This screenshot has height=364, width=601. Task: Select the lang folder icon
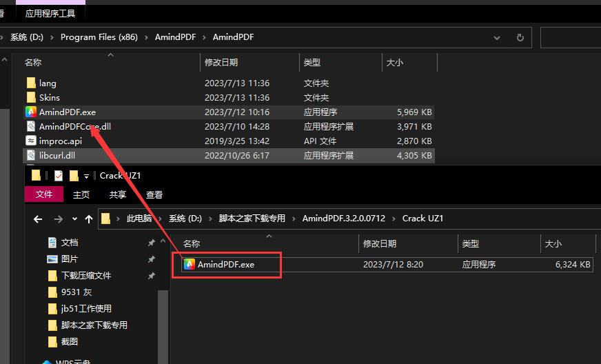point(31,83)
